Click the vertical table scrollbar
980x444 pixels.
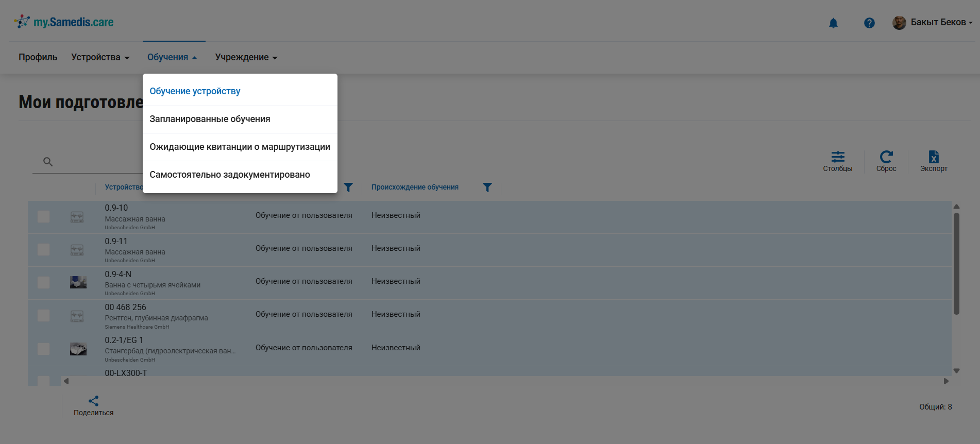pyautogui.click(x=956, y=263)
